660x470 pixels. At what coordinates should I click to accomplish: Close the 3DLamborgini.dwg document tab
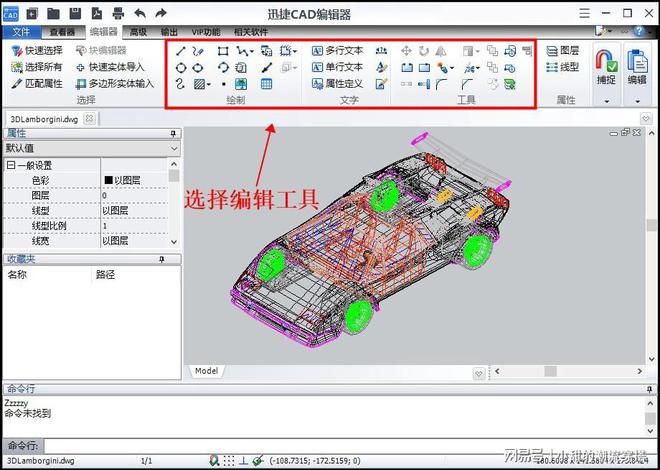pos(89,119)
